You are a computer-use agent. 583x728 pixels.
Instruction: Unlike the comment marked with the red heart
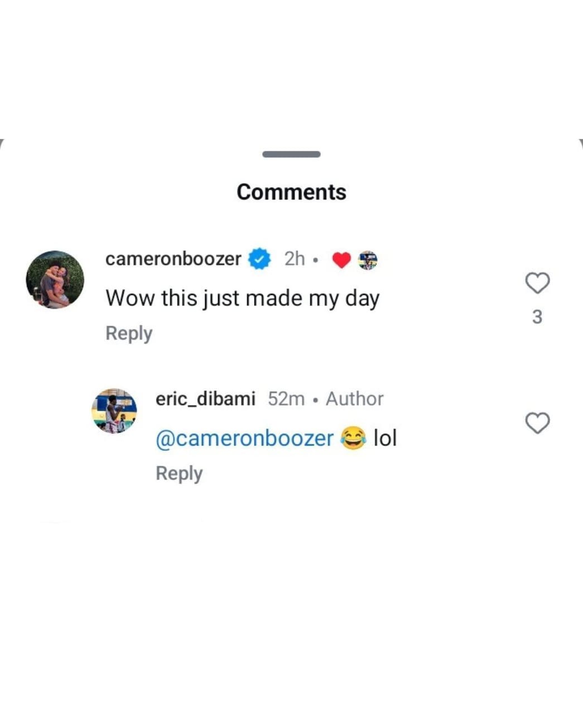(341, 259)
